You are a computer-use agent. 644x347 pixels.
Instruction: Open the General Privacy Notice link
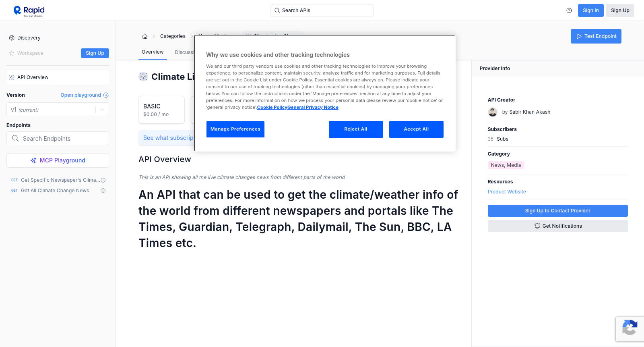pyautogui.click(x=313, y=107)
